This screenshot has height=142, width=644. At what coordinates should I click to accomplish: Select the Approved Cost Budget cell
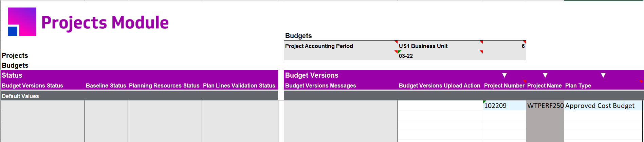coord(603,106)
